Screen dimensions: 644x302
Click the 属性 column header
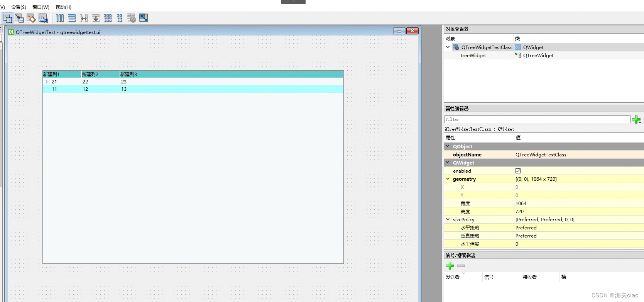(479, 137)
